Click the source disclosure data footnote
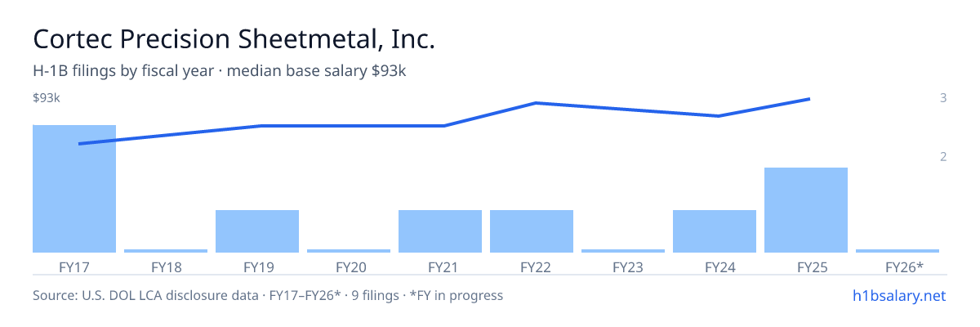 pyautogui.click(x=268, y=295)
